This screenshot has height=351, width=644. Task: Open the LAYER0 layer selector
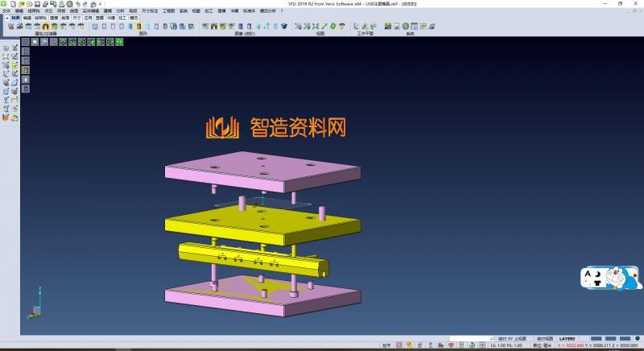[x=569, y=339]
